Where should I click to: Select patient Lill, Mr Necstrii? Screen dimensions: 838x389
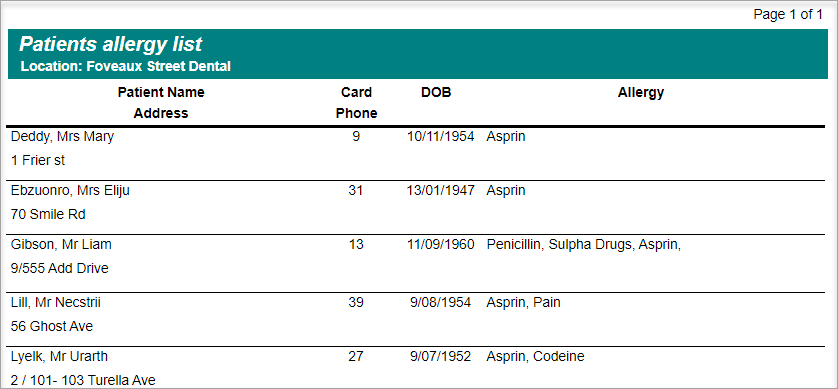point(56,303)
